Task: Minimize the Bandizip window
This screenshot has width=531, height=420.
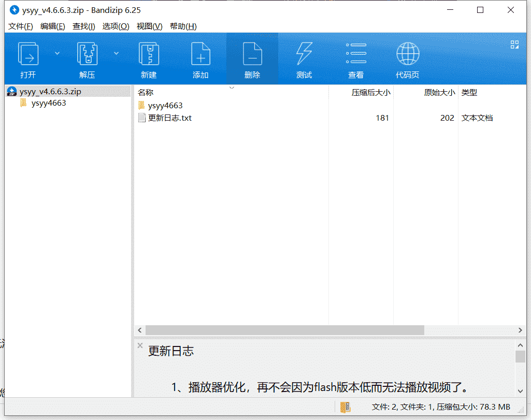Action: pyautogui.click(x=450, y=10)
